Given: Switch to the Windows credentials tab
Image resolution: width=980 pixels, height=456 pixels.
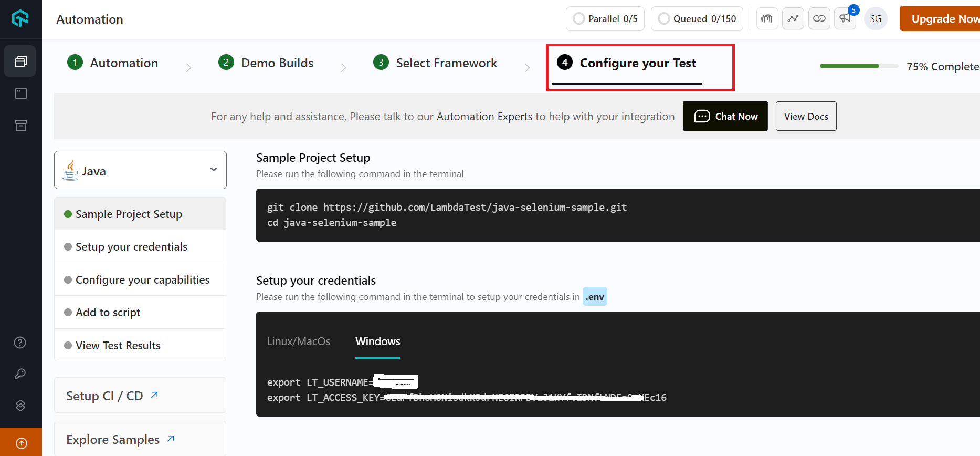Looking at the screenshot, I should [x=377, y=341].
